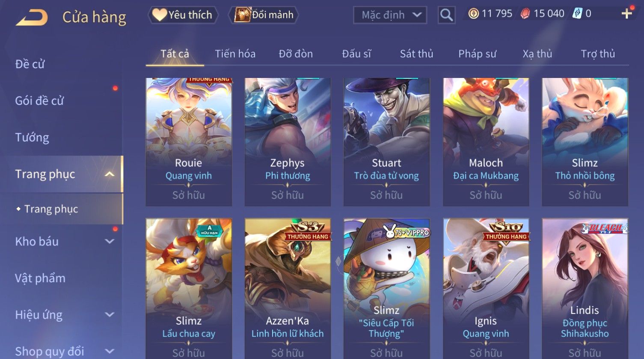This screenshot has height=359, width=644.
Task: Open Tướng in the sidebar
Action: click(32, 138)
